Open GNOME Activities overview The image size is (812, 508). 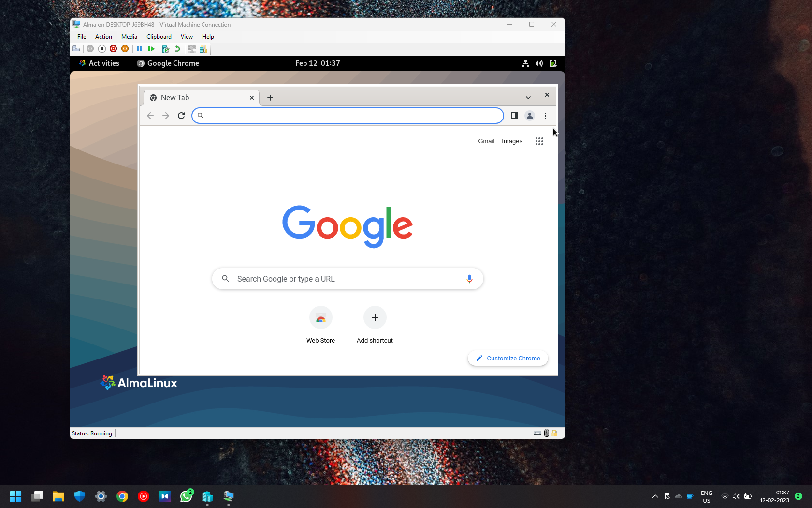coord(100,63)
